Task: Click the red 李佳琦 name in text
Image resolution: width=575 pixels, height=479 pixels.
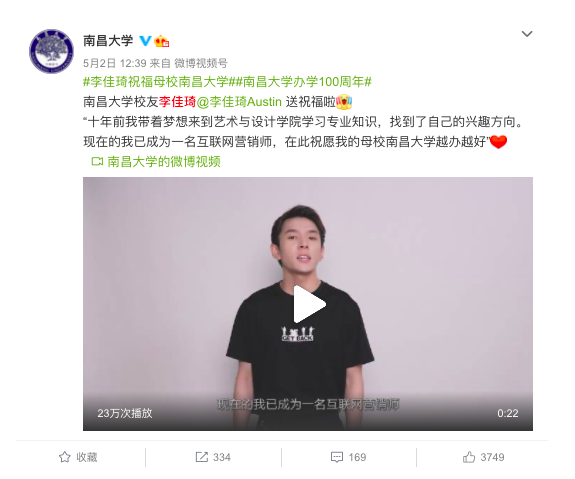Action: click(177, 102)
